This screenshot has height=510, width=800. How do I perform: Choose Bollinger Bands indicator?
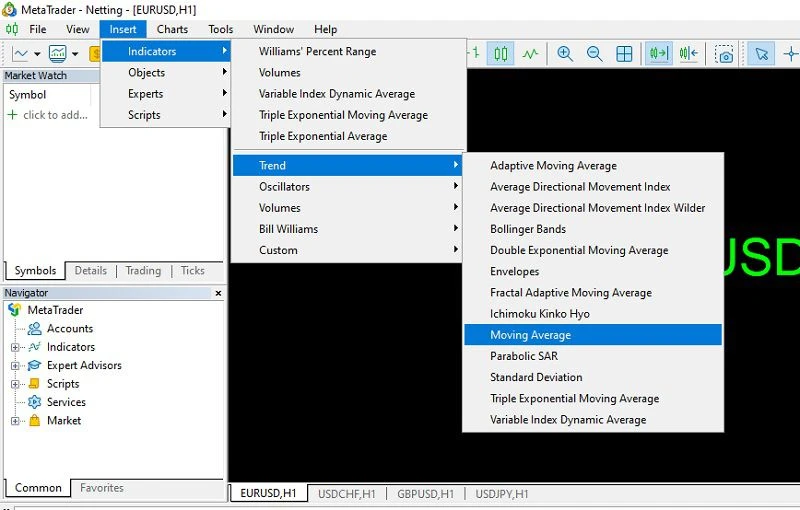[593, 229]
